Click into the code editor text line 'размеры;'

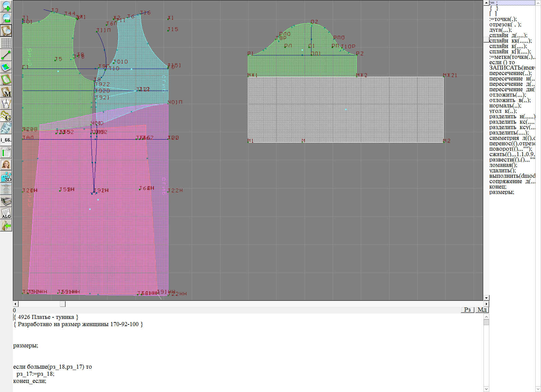click(x=26, y=345)
